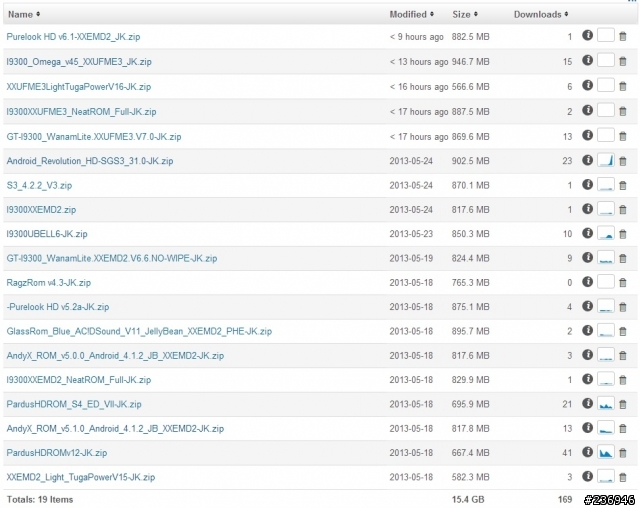Sort files by Modified column
Image resolution: width=640 pixels, height=508 pixels.
[411, 14]
